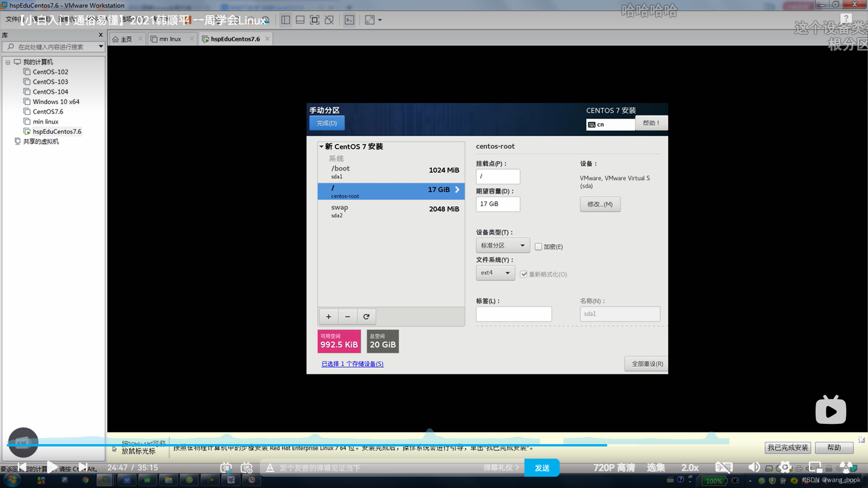Open the 720P 高清 quality selector

pos(614,468)
